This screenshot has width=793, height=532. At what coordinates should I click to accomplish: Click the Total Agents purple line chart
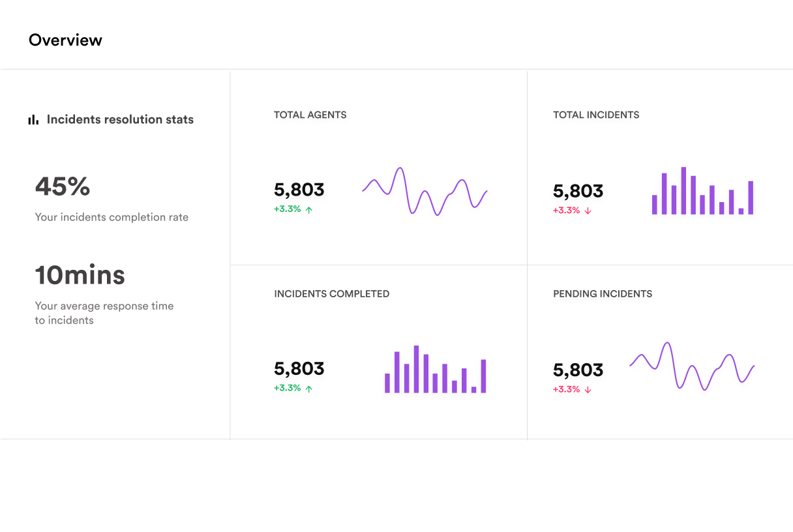(425, 191)
